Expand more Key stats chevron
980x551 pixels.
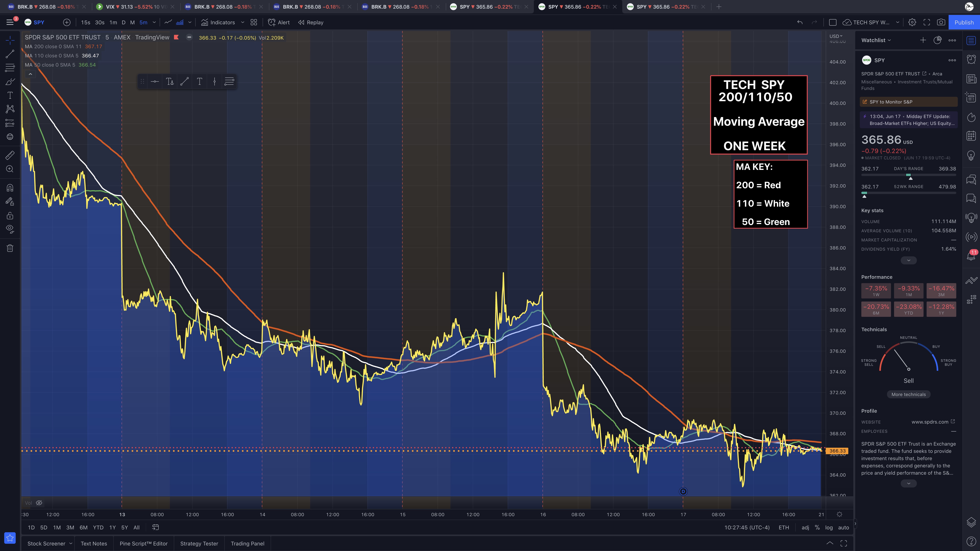point(908,260)
